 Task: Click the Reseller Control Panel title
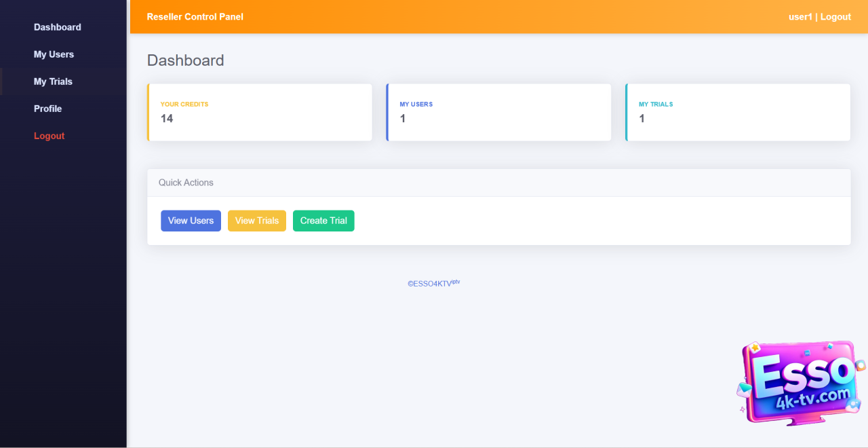point(195,17)
